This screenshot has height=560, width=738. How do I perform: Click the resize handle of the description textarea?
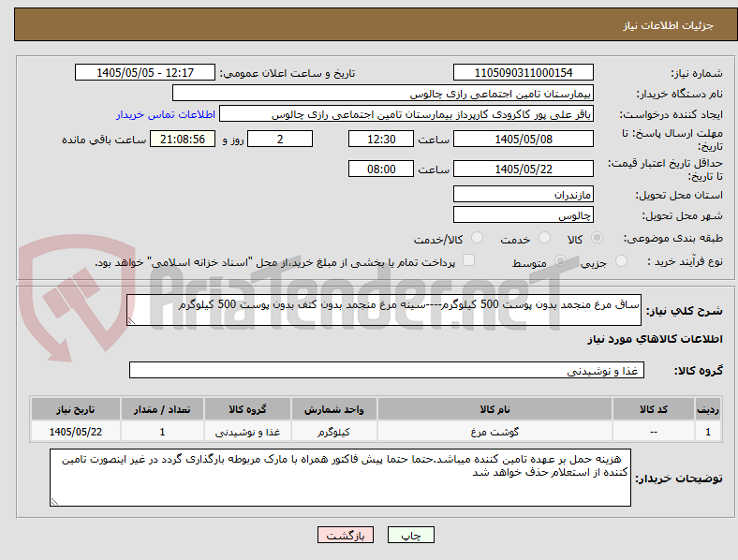131,321
